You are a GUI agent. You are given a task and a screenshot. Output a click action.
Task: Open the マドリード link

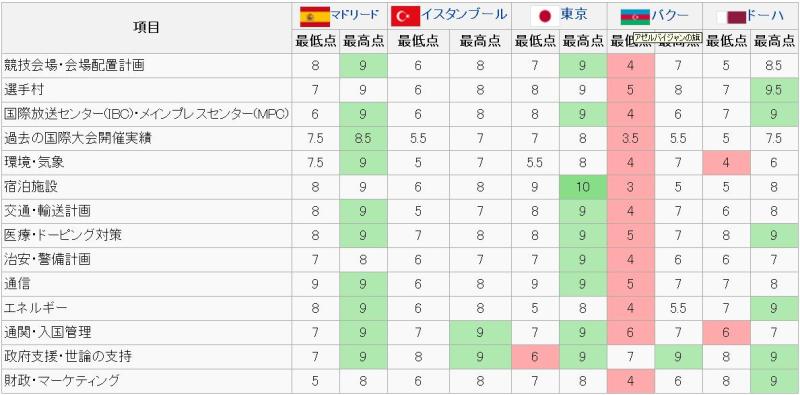tap(355, 15)
